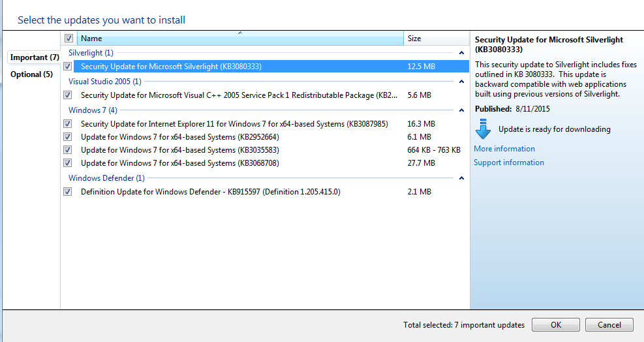644x342 pixels.
Task: Uncheck the KB3068708 update checkbox
Action: [68, 163]
